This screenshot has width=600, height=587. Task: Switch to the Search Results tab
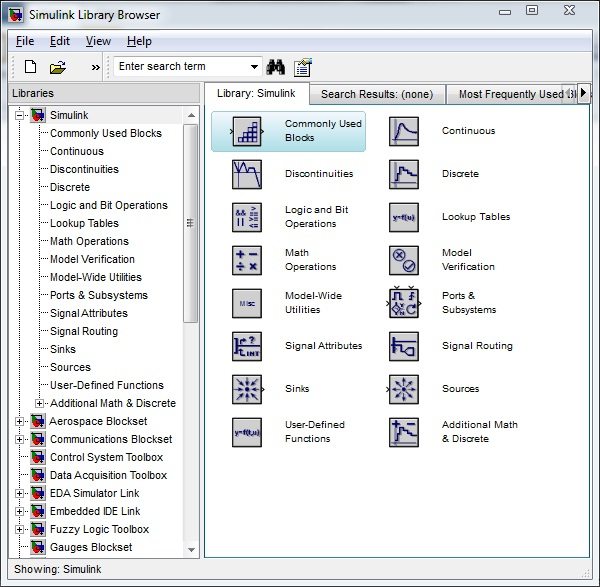[376, 94]
